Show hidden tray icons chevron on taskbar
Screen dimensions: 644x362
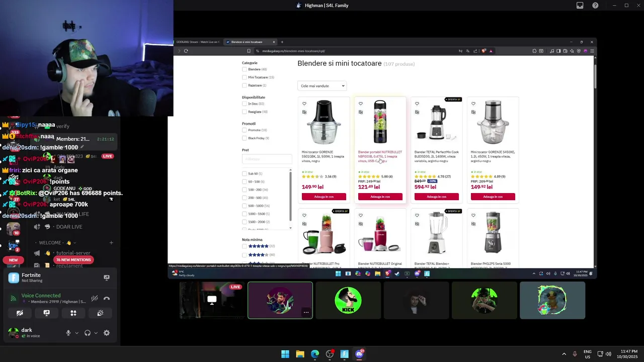[x=564, y=354]
